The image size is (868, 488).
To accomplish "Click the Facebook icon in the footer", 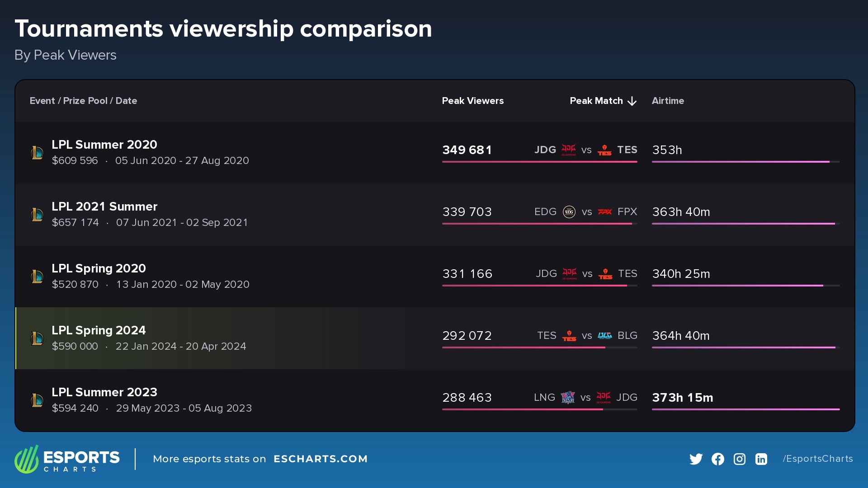I will pyautogui.click(x=717, y=459).
